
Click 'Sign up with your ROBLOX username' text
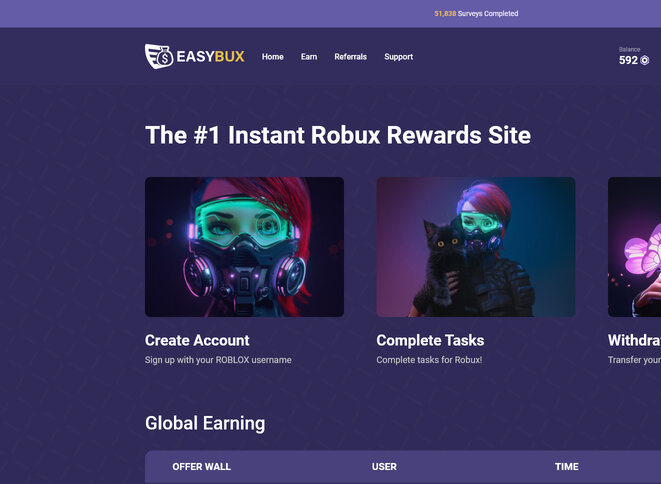coord(218,360)
